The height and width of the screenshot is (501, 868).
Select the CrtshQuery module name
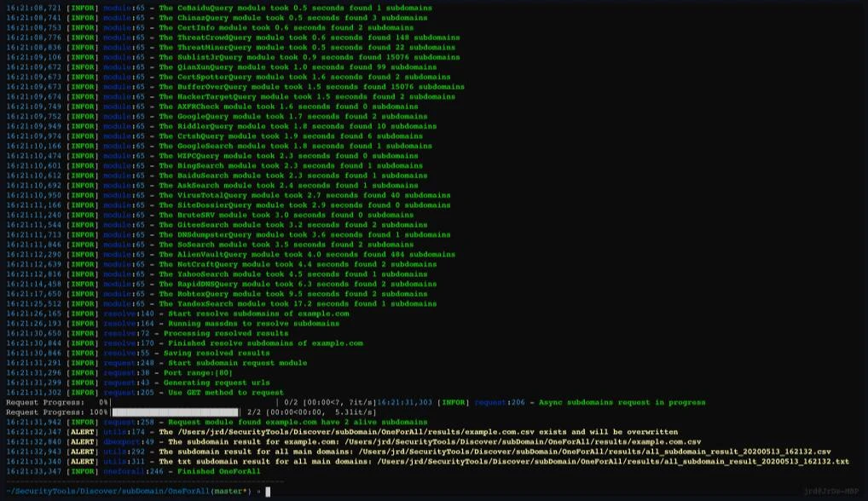pos(200,136)
